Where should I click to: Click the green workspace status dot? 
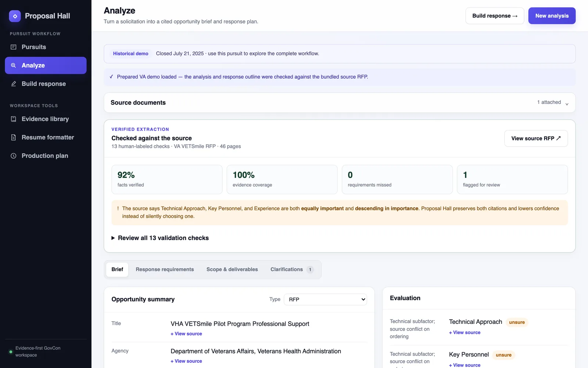point(11,352)
